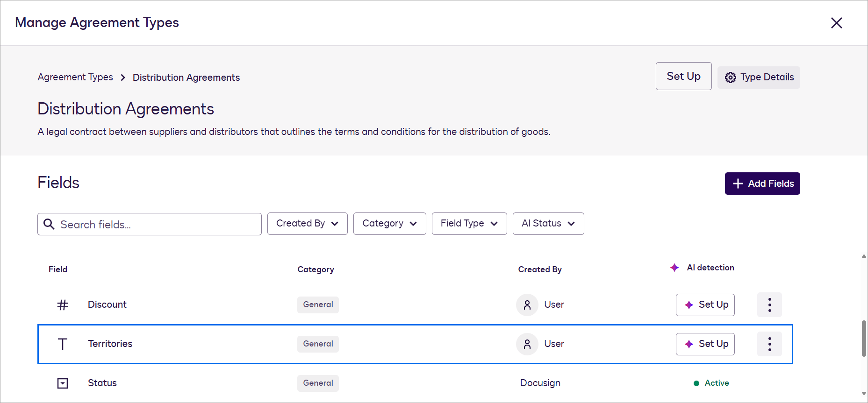Viewport: 868px width, 403px height.
Task: Open the Category filter dropdown
Action: click(x=390, y=224)
